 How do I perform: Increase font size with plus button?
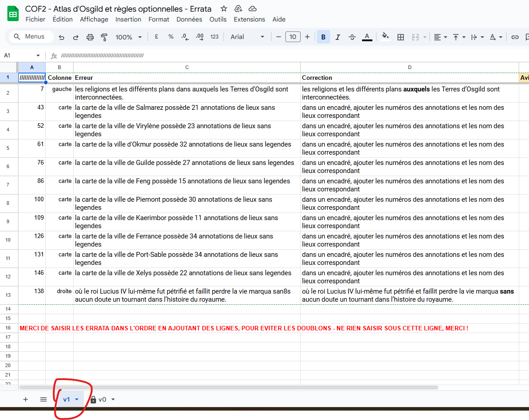click(307, 37)
